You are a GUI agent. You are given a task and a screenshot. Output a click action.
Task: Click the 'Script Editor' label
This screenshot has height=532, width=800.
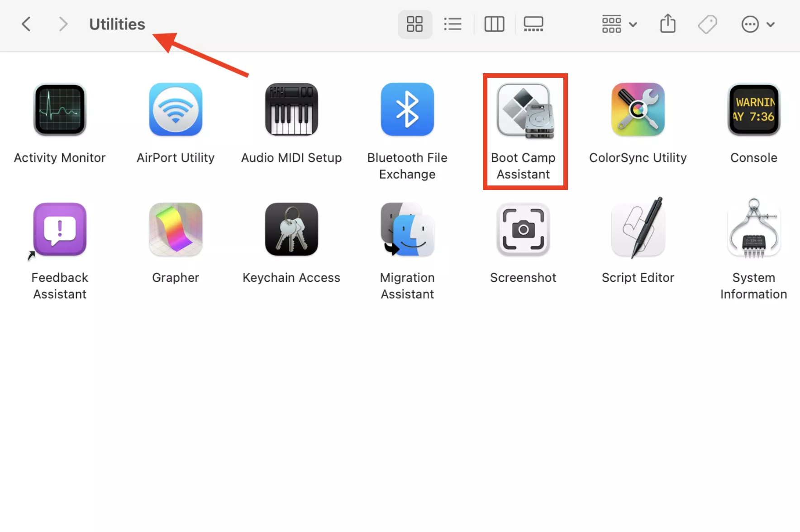pyautogui.click(x=638, y=277)
